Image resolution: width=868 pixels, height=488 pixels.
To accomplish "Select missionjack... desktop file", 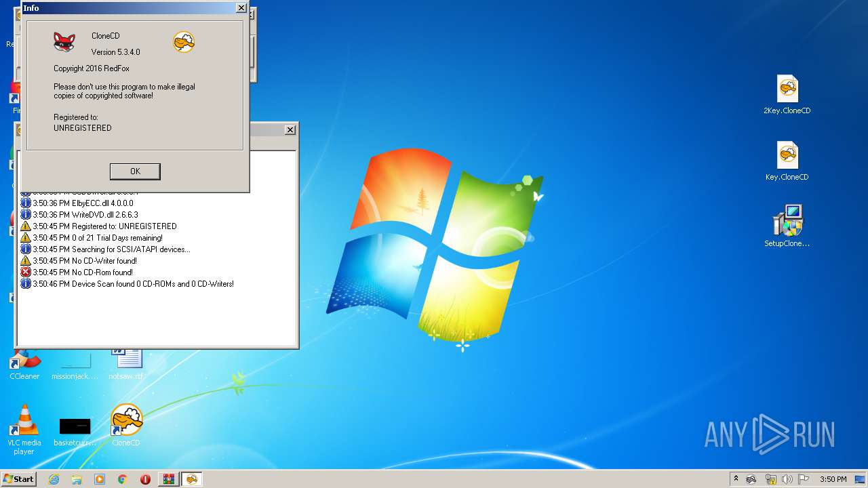I will coord(75,366).
